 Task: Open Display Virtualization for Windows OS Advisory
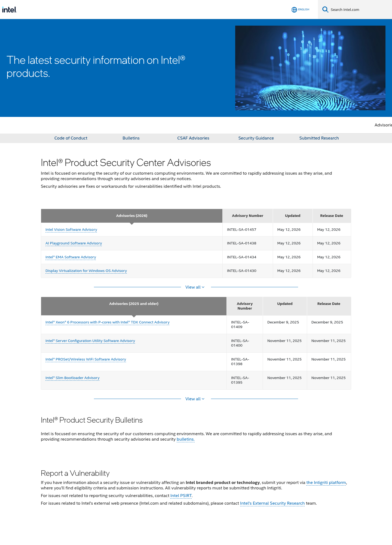(86, 271)
